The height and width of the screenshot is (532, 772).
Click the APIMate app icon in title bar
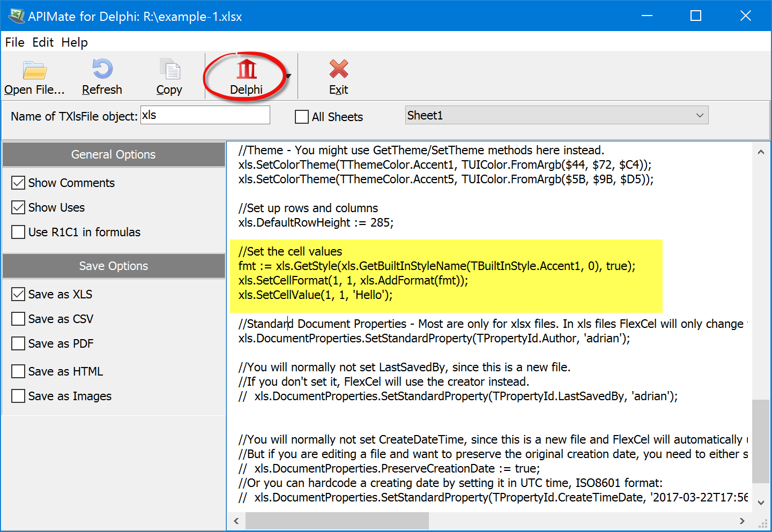click(17, 16)
